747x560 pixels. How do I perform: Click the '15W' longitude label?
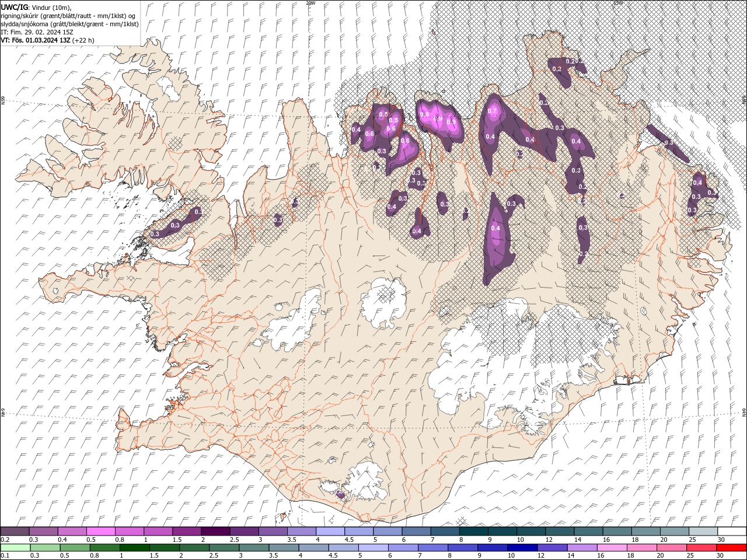click(x=617, y=3)
